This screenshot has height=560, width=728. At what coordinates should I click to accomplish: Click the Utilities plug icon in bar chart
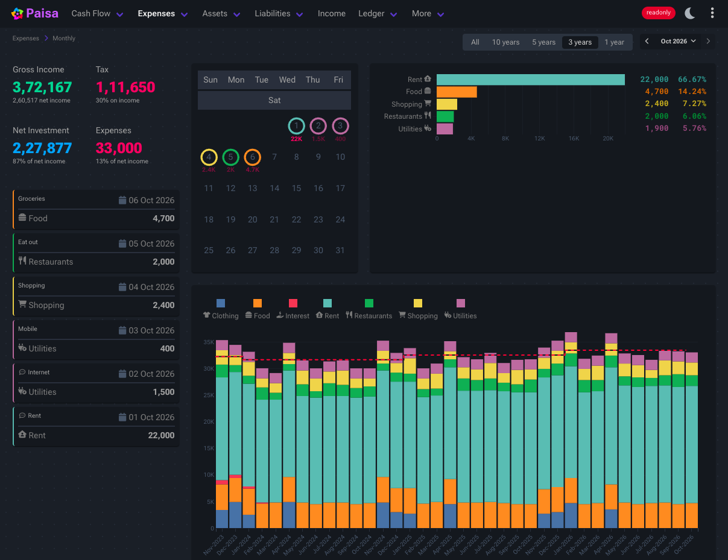(x=428, y=128)
